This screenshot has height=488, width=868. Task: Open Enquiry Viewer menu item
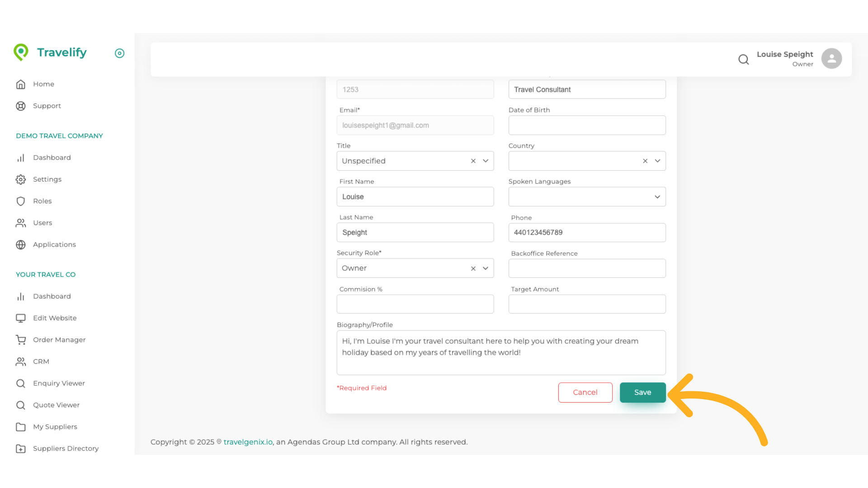pyautogui.click(x=59, y=383)
